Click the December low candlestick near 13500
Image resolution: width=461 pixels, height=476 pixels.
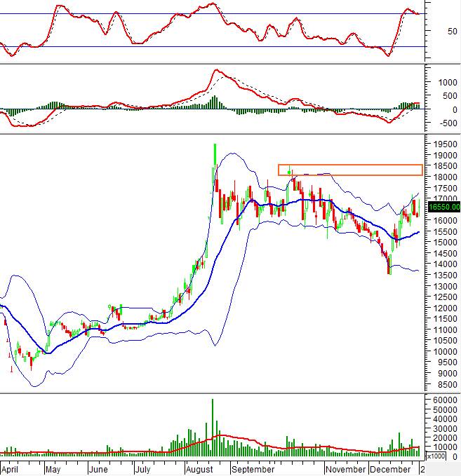[x=389, y=265]
